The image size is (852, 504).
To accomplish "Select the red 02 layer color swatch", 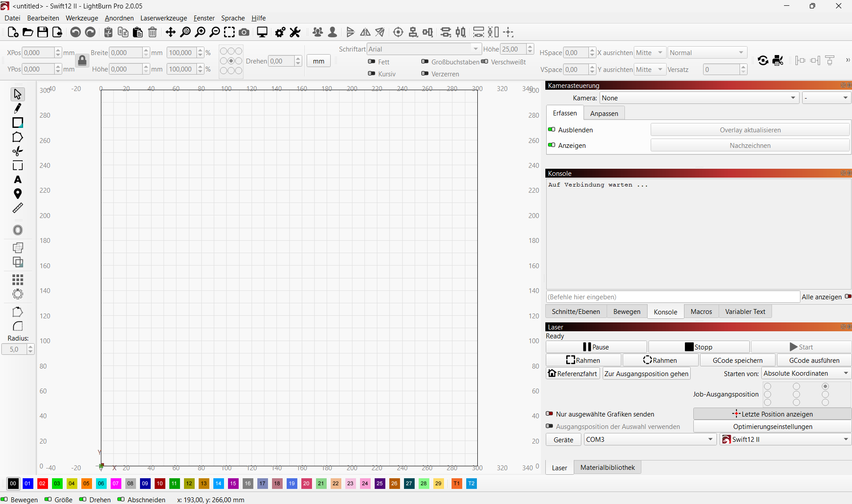I will click(x=42, y=484).
